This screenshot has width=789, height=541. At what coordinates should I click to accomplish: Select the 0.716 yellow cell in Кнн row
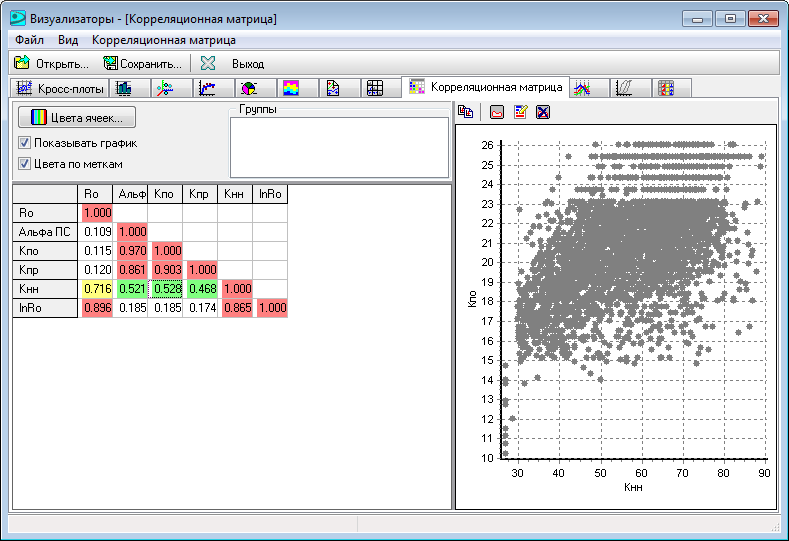[x=97, y=289]
